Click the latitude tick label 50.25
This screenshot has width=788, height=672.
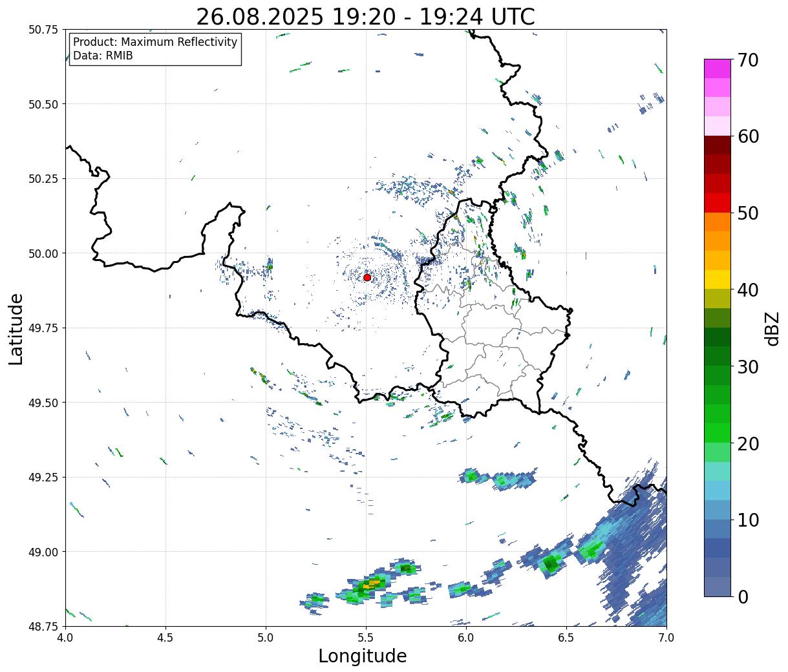click(x=43, y=179)
